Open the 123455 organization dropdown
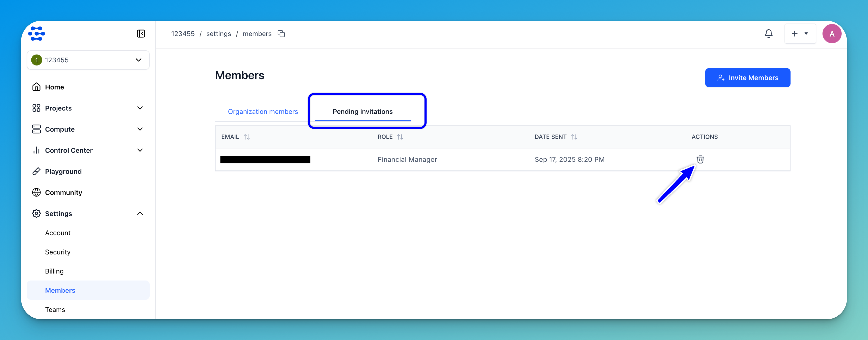Image resolution: width=868 pixels, height=340 pixels. click(x=88, y=60)
